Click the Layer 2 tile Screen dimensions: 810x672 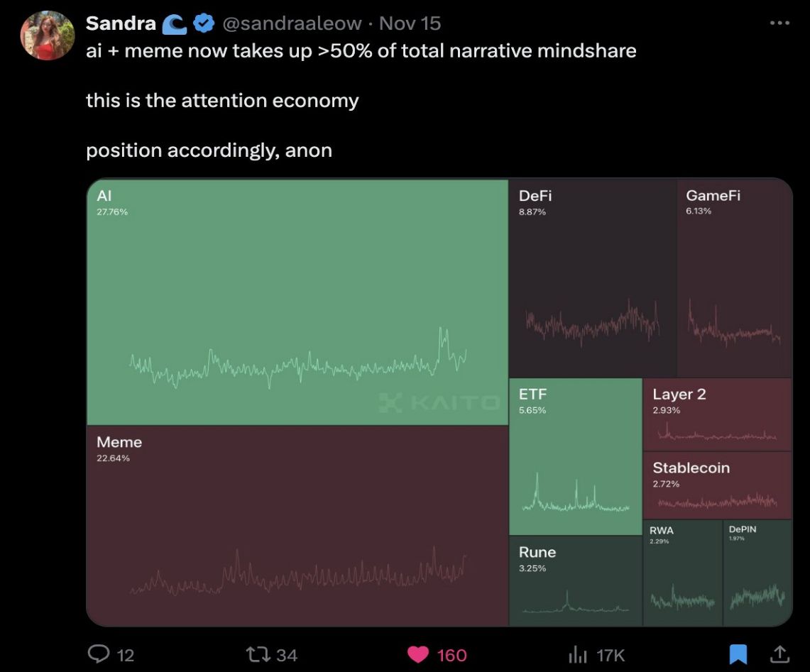click(717, 415)
